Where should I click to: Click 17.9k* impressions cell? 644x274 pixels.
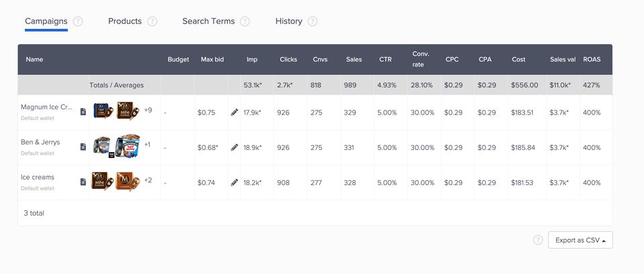pyautogui.click(x=253, y=113)
